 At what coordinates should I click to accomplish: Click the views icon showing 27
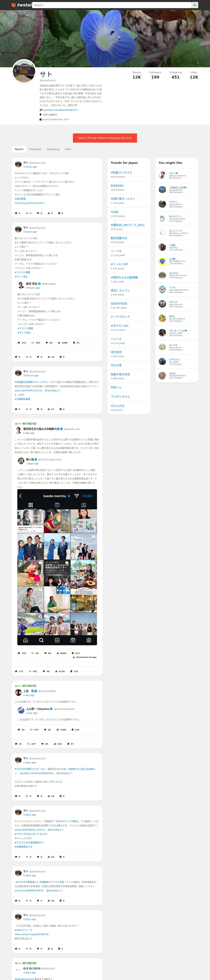click(49, 409)
